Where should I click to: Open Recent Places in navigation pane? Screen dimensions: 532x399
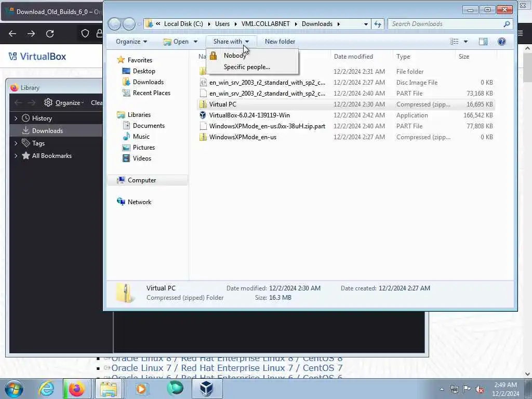point(151,92)
